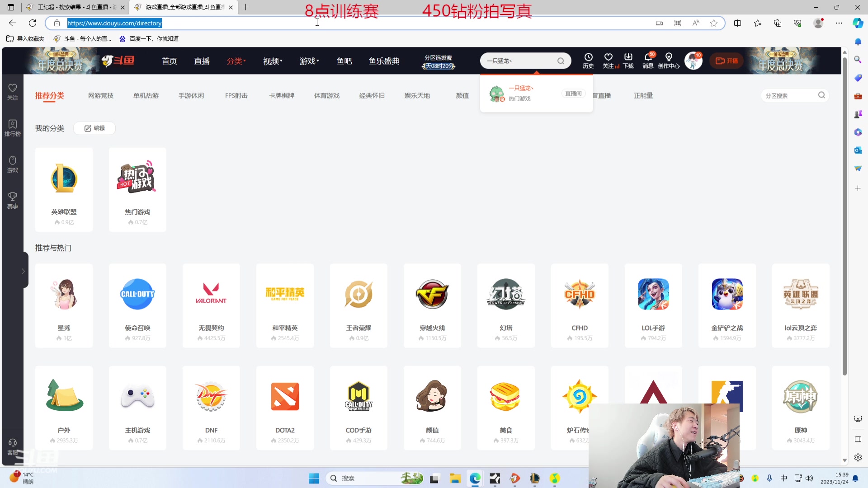
Task: Select the 正能量 tab
Action: [x=643, y=95]
